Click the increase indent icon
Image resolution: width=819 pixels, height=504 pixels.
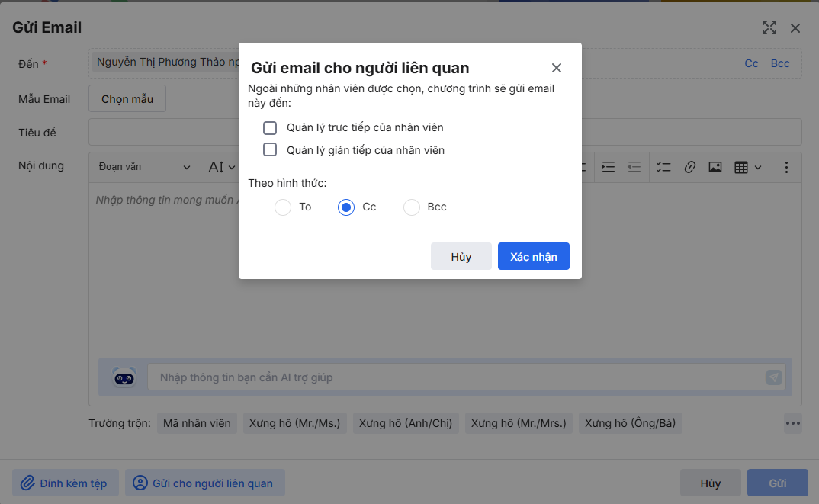608,167
